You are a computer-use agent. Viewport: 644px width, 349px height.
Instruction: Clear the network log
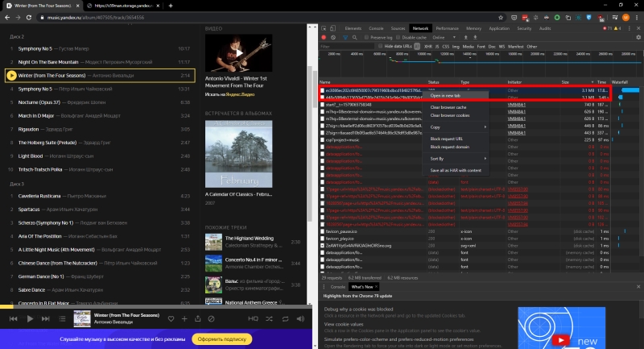[x=333, y=37]
